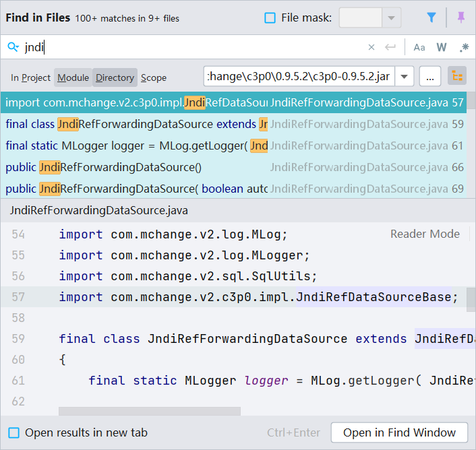Enable Regex search option

pos(464,47)
